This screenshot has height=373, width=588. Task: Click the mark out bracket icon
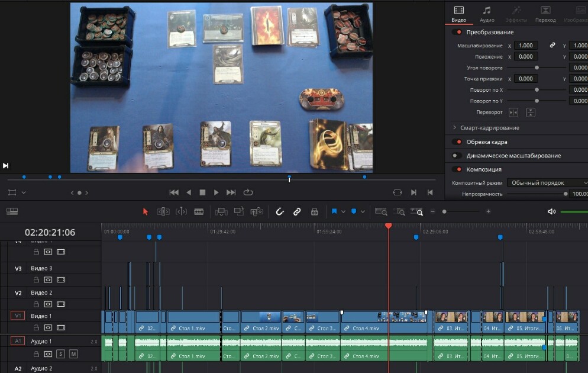(x=430, y=192)
